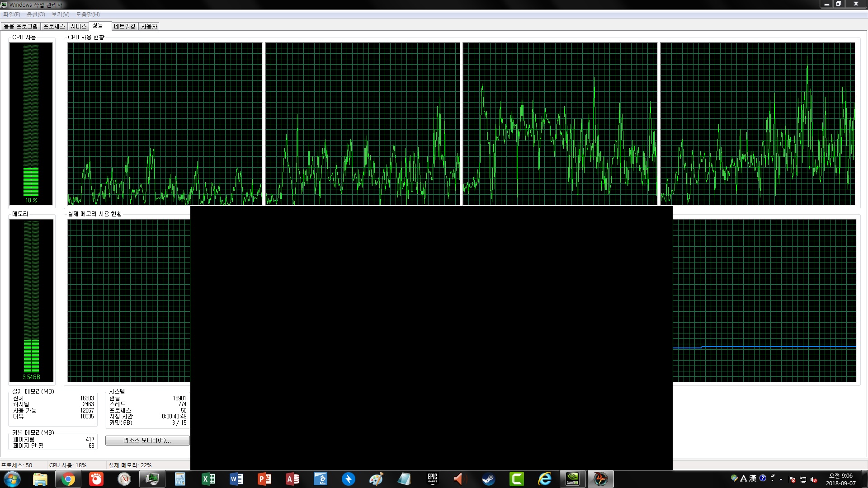Open the 서비스 tab
The height and width of the screenshot is (488, 868).
78,26
